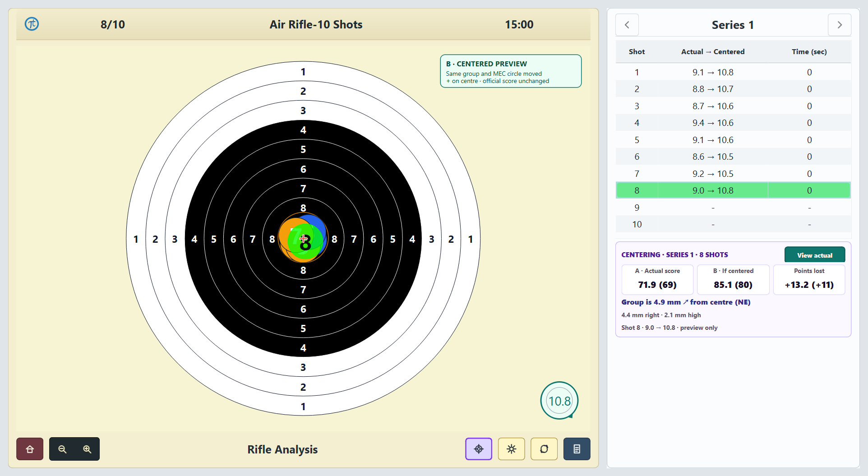
Task: Click the B · Centered Preview info box
Action: tap(511, 71)
